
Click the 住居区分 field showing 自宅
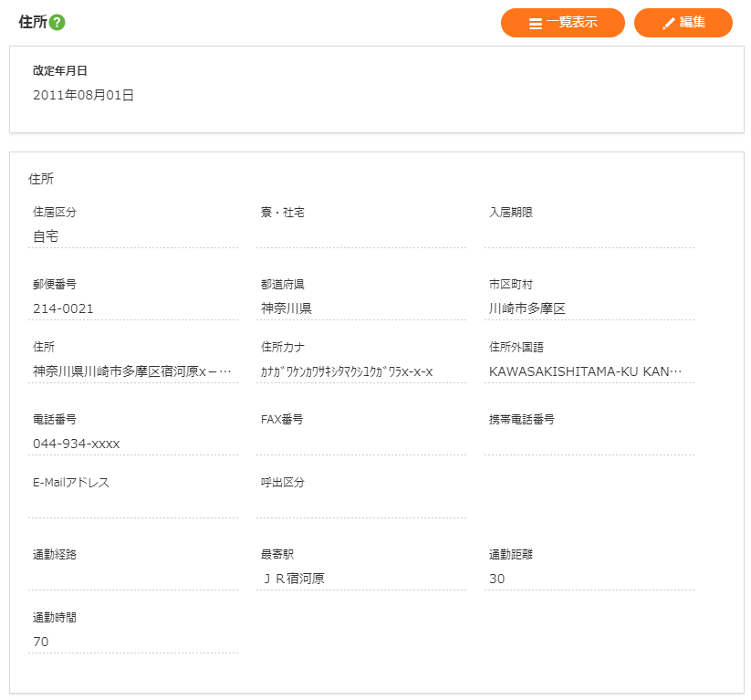[133, 236]
